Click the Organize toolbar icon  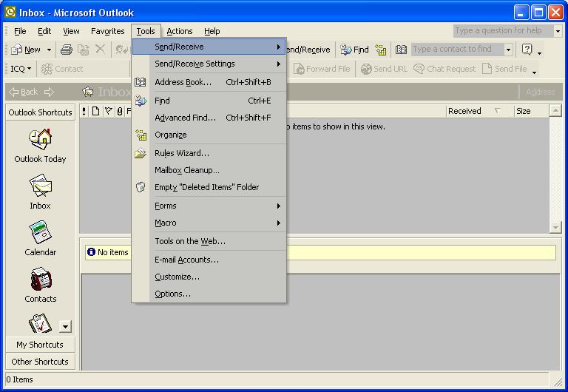coord(381,50)
